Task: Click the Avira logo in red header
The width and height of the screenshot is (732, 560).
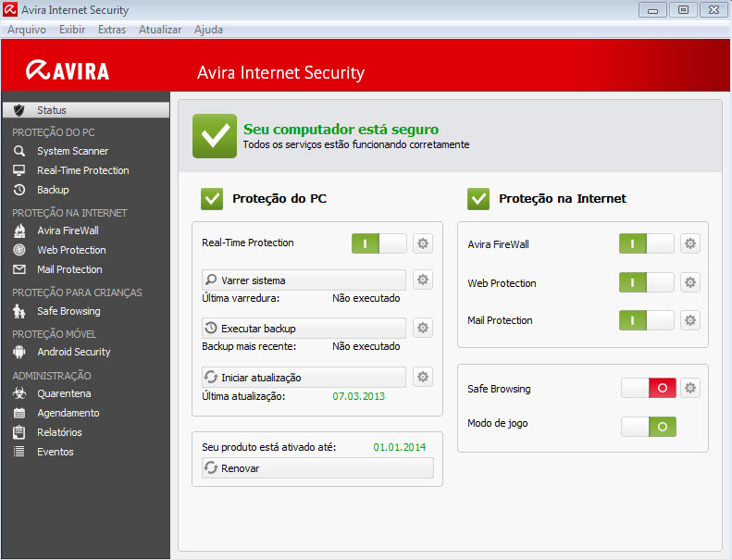Action: pyautogui.click(x=68, y=70)
